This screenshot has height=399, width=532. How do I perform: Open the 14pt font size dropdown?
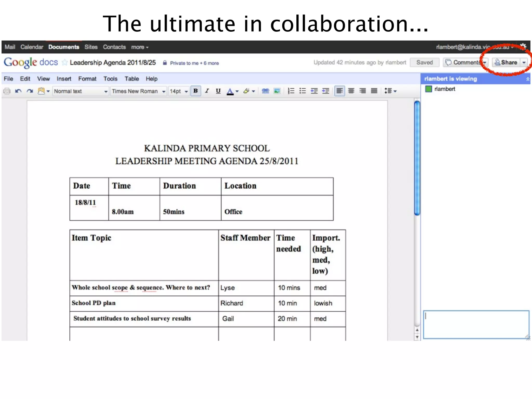coord(179,91)
